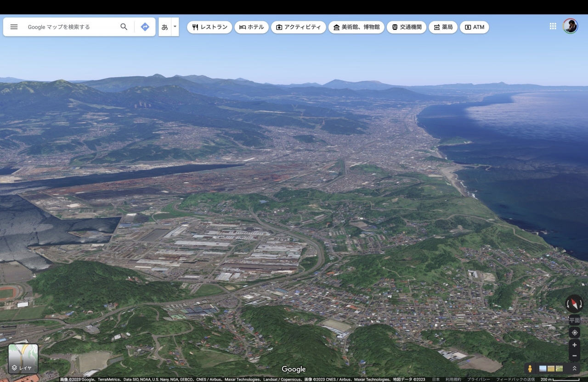Image resolution: width=588 pixels, height=382 pixels.
Task: Open the hamburger main menu
Action: tap(14, 27)
